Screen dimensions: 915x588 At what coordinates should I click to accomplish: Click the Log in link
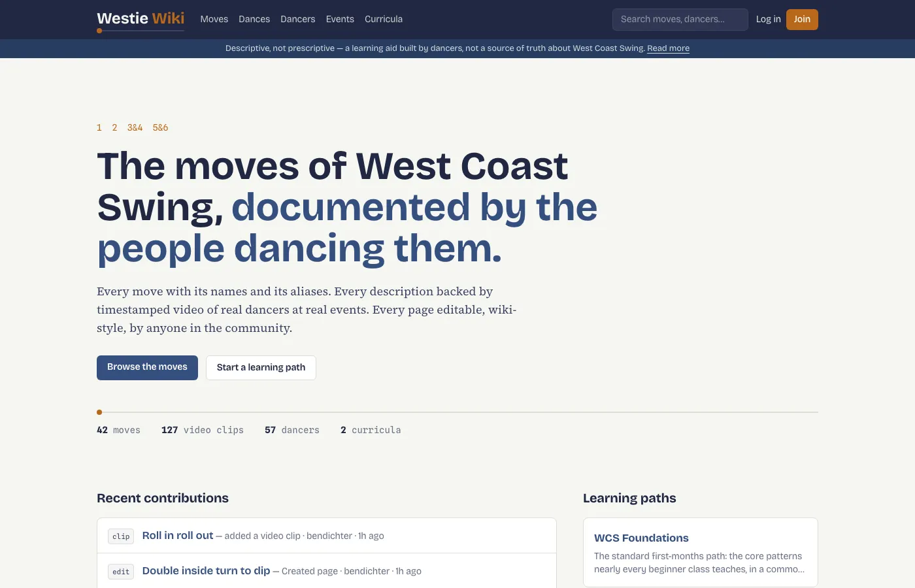pos(769,20)
